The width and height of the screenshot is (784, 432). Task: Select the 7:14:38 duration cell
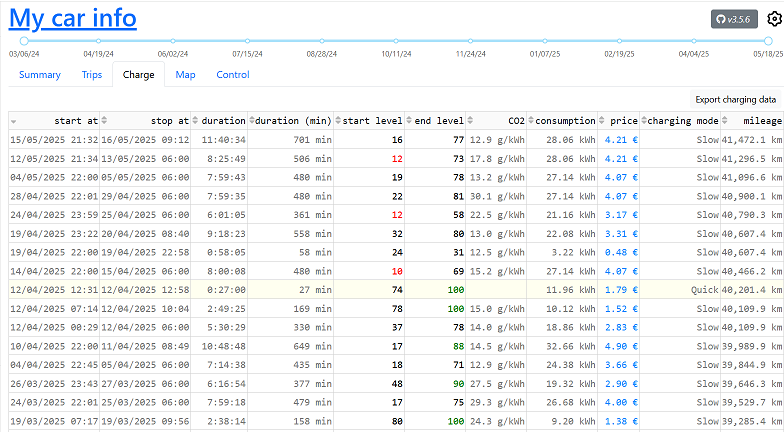pyautogui.click(x=219, y=365)
